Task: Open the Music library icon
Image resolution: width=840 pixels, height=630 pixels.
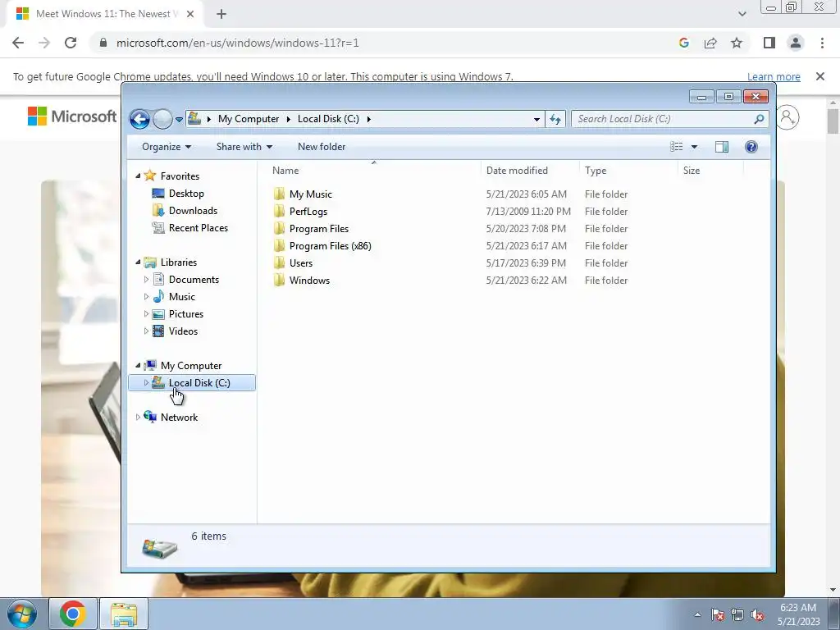Action: (158, 296)
